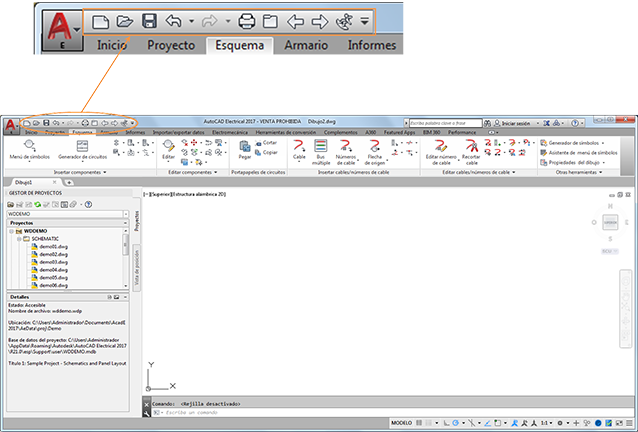The width and height of the screenshot is (638, 432).
Task: Select the Recortar cable tool
Action: point(471,152)
